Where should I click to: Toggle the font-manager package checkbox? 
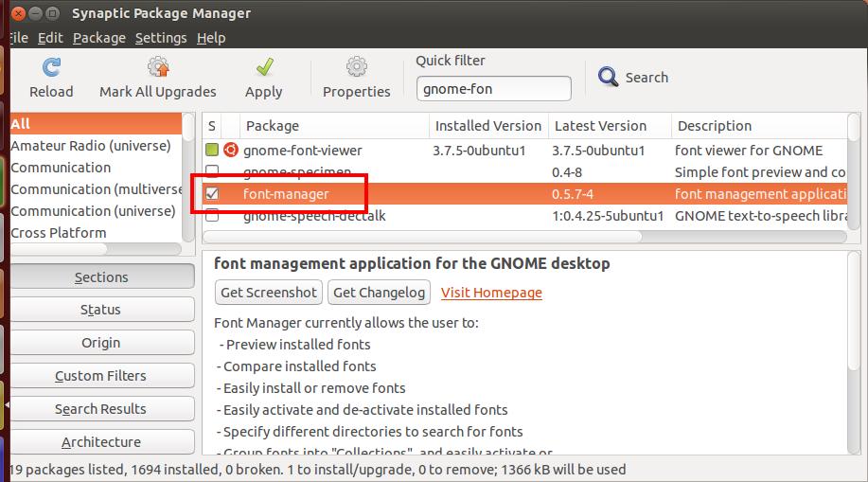212,194
